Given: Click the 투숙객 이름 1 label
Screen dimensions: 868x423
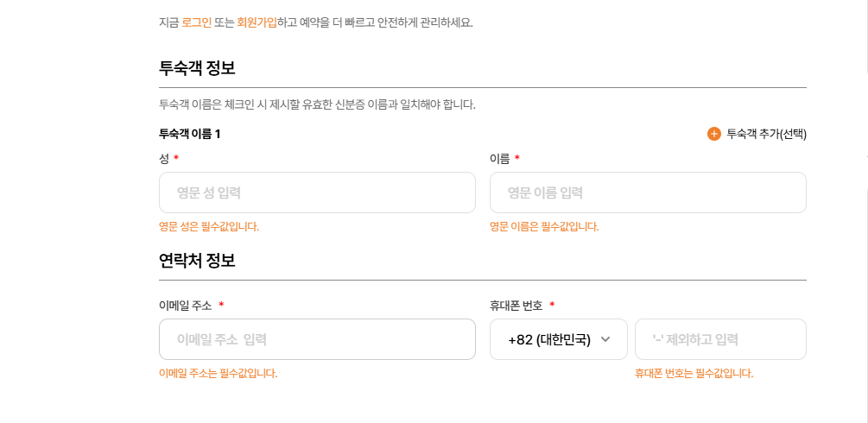Looking at the screenshot, I should (190, 134).
